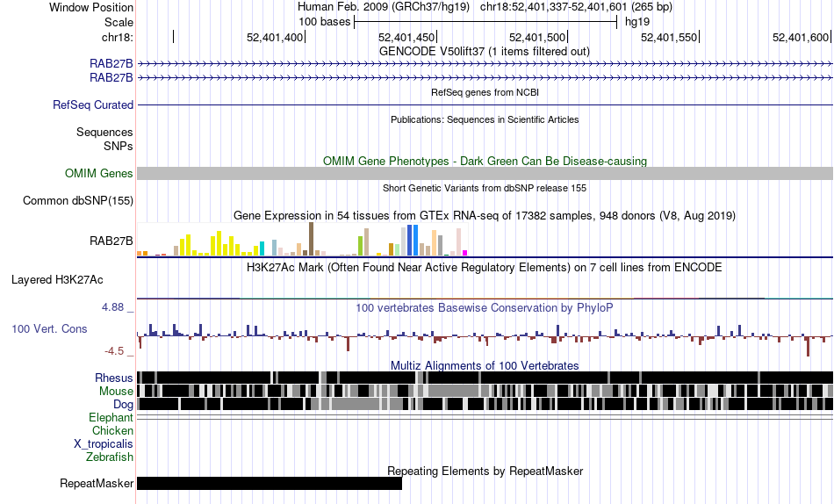834x504 pixels.
Task: Click the Rhesus alignment label
Action: click(114, 378)
